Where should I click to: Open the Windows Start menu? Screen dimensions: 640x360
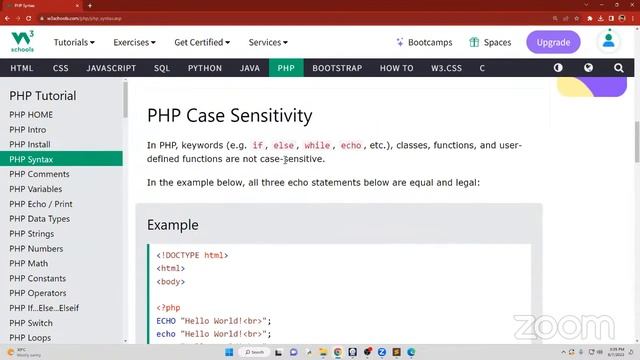pyautogui.click(x=229, y=352)
